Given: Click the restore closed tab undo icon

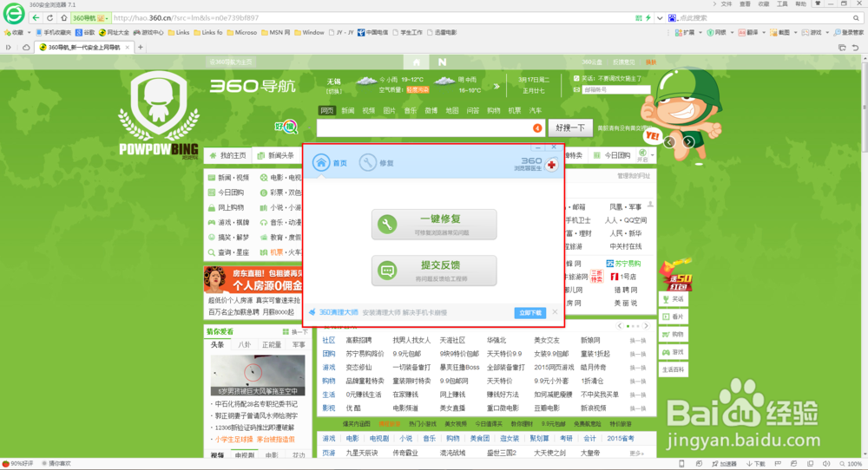Looking at the screenshot, I should pos(855,48).
